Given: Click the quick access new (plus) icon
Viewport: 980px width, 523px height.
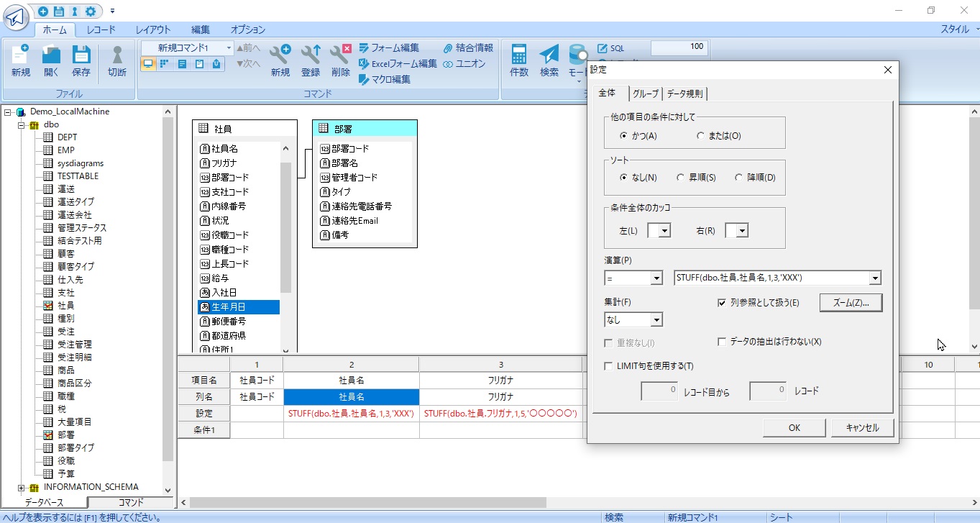Looking at the screenshot, I should coord(44,12).
